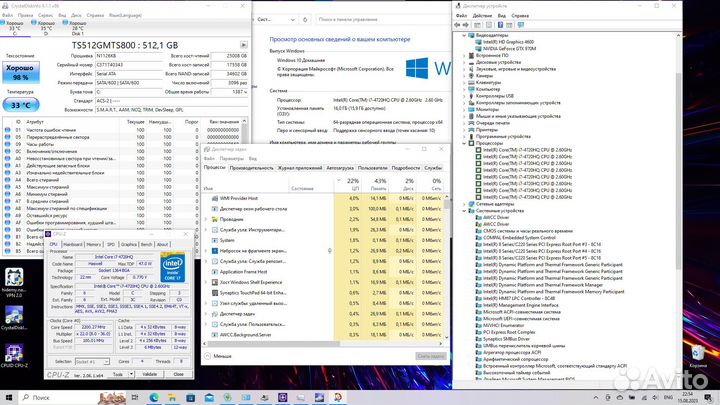
Task: Open Microsoft Store on the taskbar
Action: (x=191, y=398)
